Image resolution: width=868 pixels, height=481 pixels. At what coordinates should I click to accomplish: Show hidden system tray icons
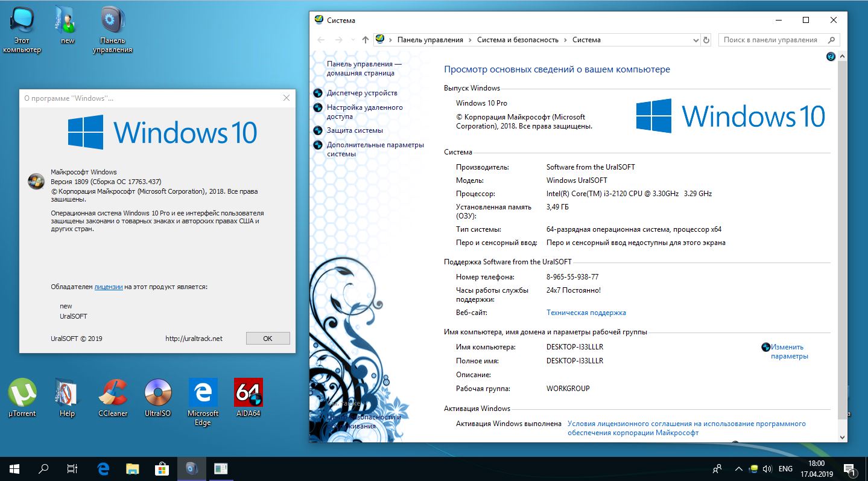(739, 468)
